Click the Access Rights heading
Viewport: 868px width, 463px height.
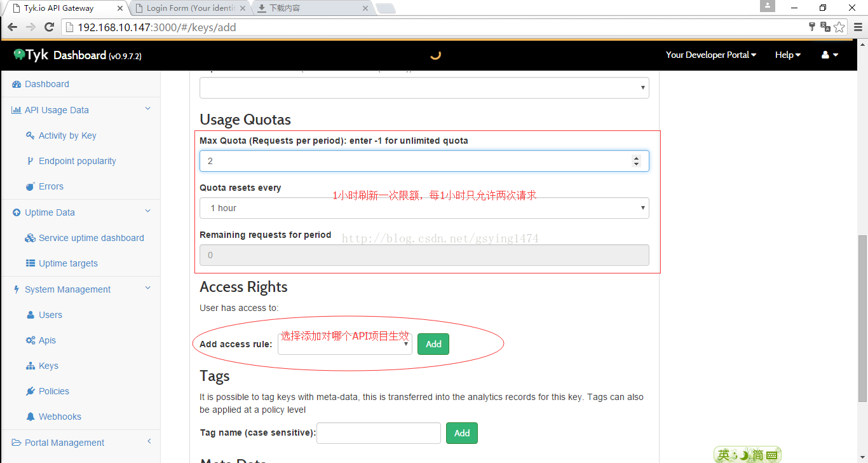[243, 287]
